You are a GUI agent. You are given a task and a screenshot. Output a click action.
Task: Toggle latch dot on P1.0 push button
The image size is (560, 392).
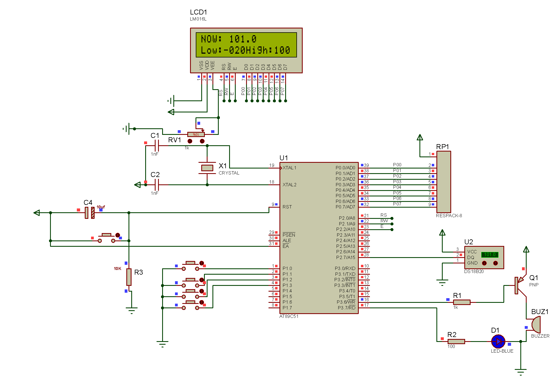click(x=202, y=263)
